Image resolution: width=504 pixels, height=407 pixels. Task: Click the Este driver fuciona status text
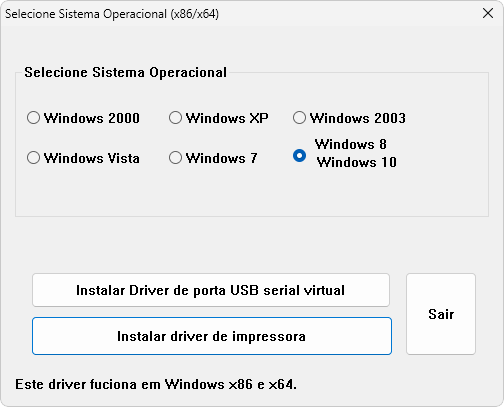click(156, 384)
